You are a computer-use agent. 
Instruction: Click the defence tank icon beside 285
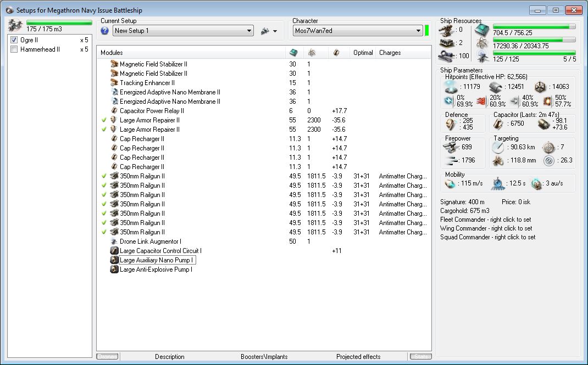(x=451, y=124)
